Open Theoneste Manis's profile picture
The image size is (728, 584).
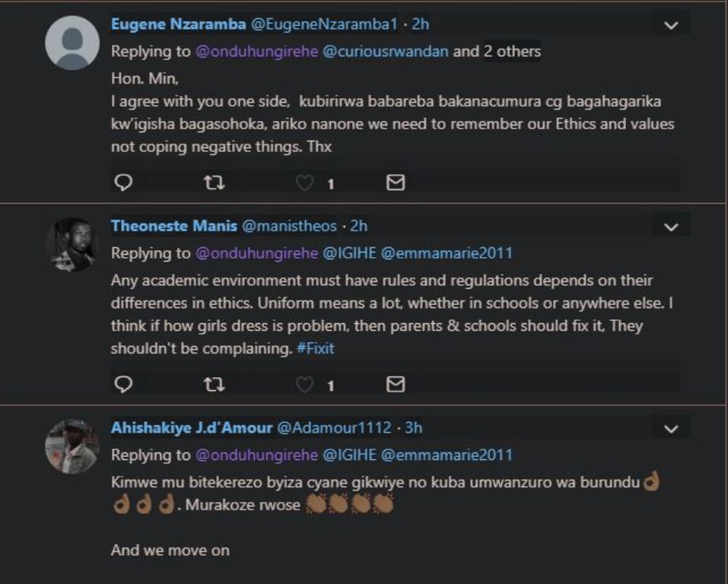pyautogui.click(x=72, y=245)
